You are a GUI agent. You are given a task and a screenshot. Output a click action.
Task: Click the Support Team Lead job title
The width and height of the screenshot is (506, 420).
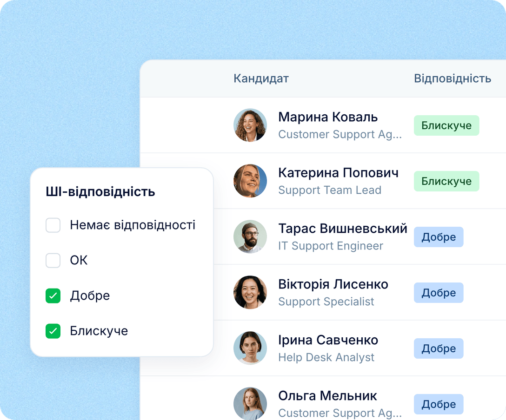pos(330,190)
